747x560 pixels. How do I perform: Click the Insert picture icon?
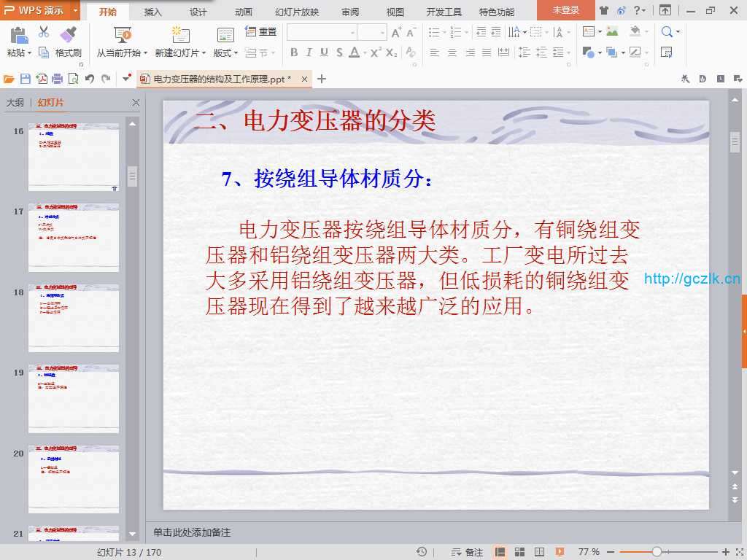(612, 32)
